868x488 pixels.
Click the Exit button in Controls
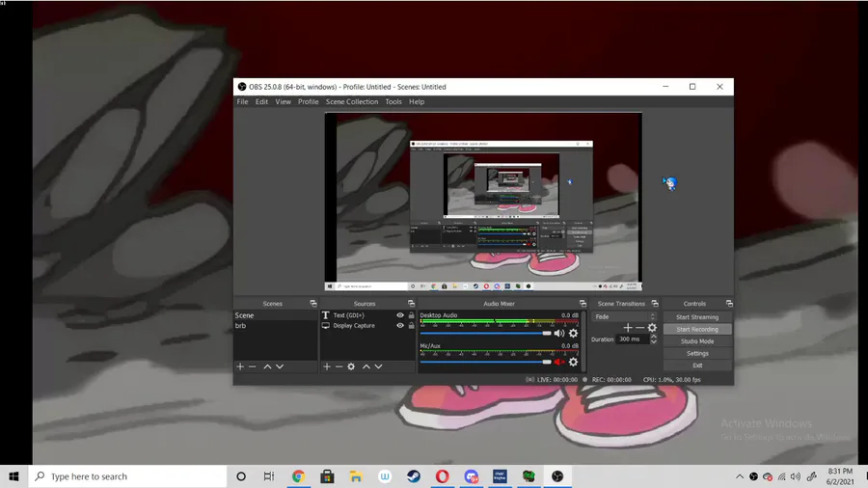coord(697,366)
